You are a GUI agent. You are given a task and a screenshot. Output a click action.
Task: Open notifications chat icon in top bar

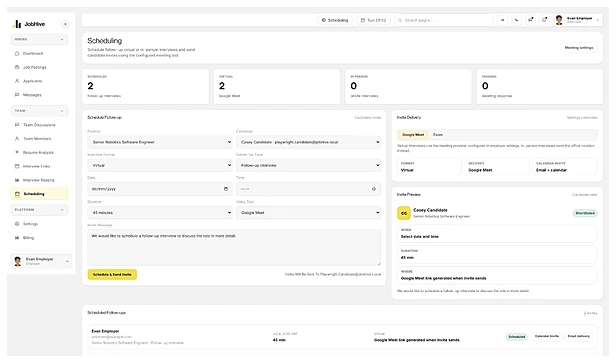(530, 20)
